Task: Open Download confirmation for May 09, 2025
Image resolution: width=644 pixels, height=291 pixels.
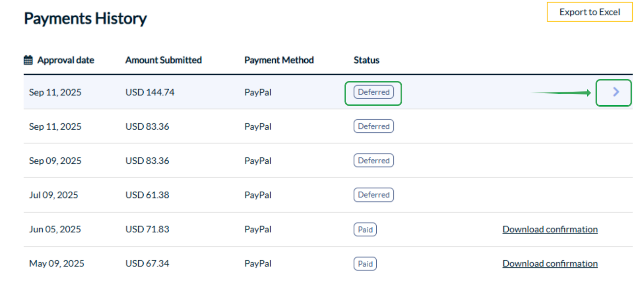Action: (550, 264)
